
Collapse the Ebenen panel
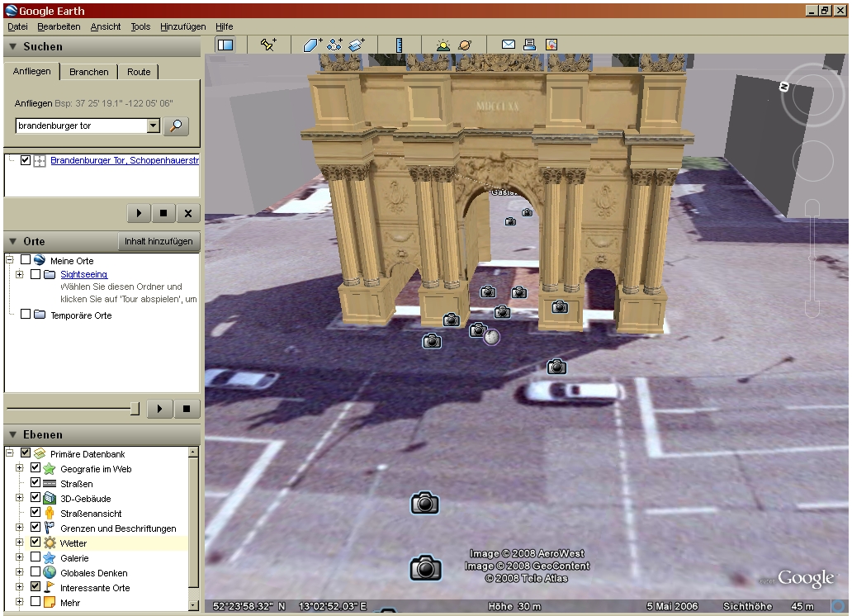pos(12,435)
